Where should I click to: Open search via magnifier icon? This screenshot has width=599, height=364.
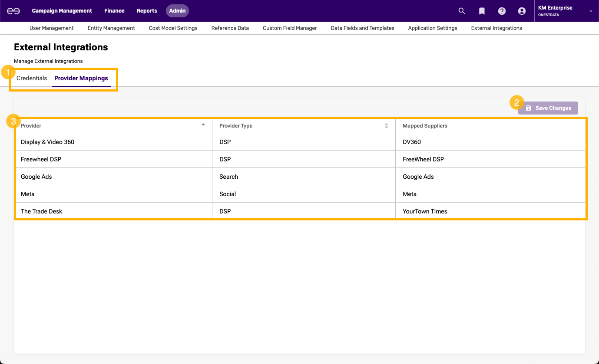coord(462,11)
